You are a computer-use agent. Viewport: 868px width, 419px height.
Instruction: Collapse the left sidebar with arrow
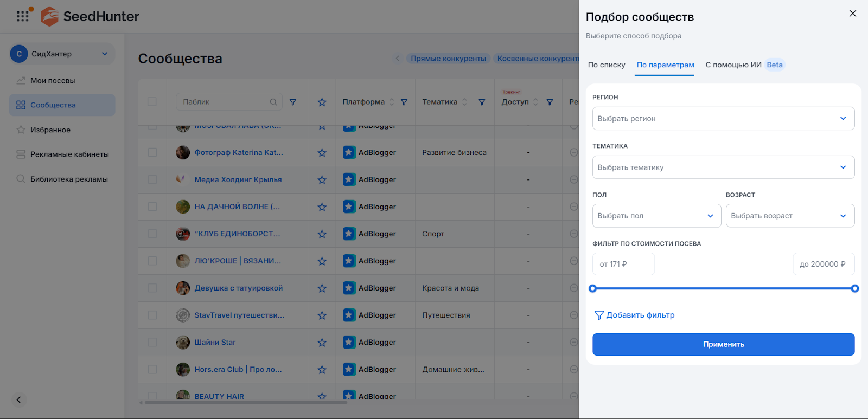[18, 399]
